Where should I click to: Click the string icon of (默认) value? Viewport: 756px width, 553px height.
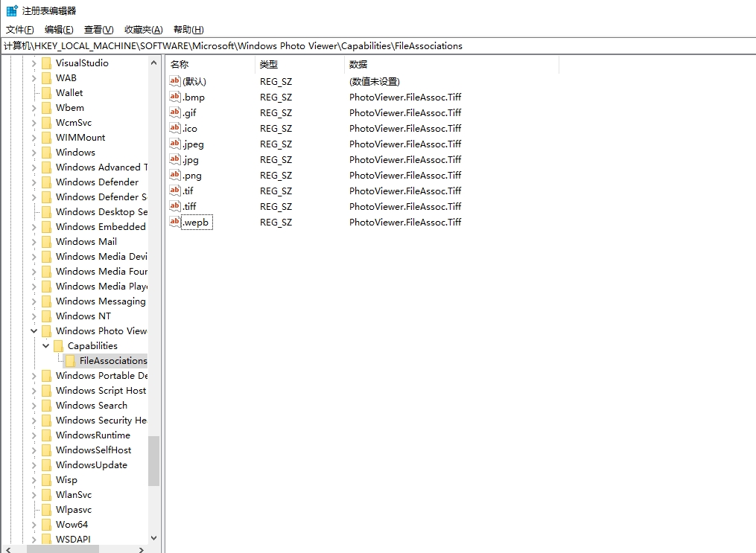tap(174, 81)
